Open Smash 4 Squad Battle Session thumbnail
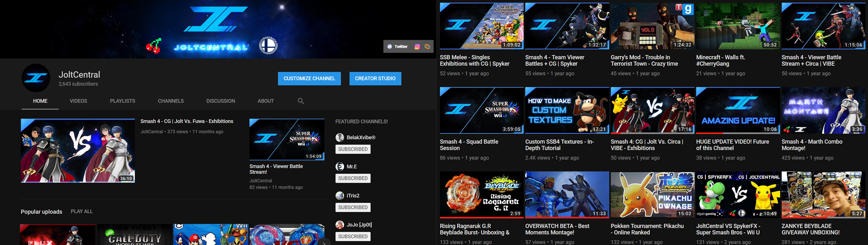 click(x=481, y=110)
